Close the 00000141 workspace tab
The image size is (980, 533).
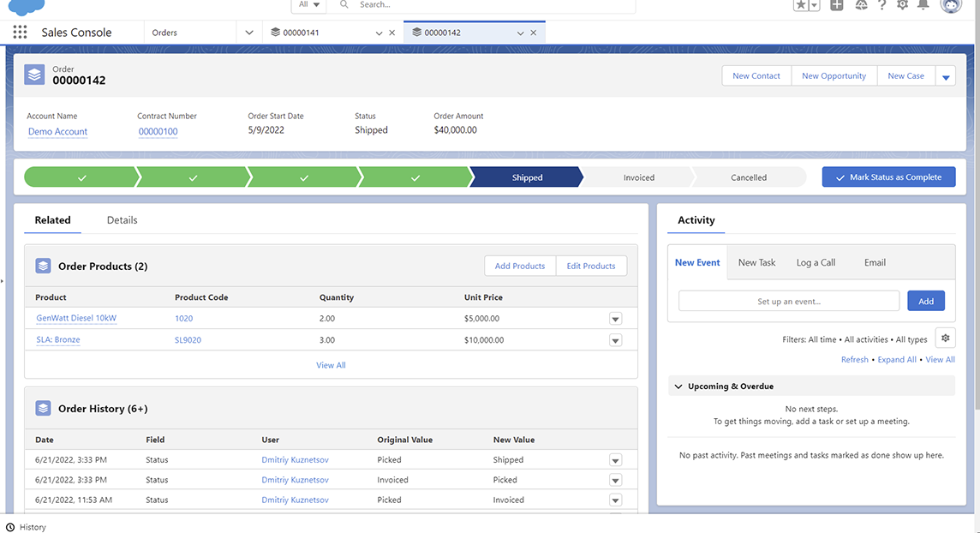391,33
